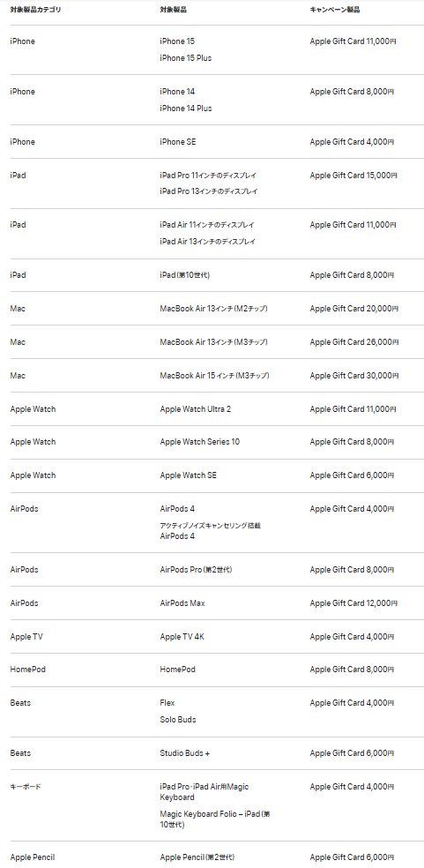This screenshot has height=868, width=424.
Task: Click AirPods Pro (第2世代) text
Action: pyautogui.click(x=196, y=570)
